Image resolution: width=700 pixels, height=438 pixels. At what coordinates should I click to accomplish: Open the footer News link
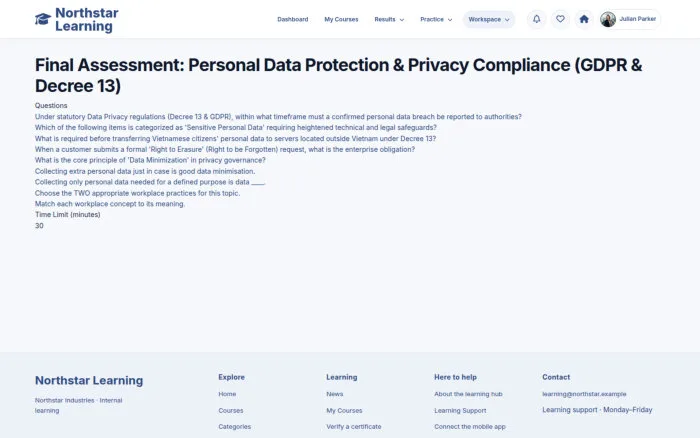334,394
